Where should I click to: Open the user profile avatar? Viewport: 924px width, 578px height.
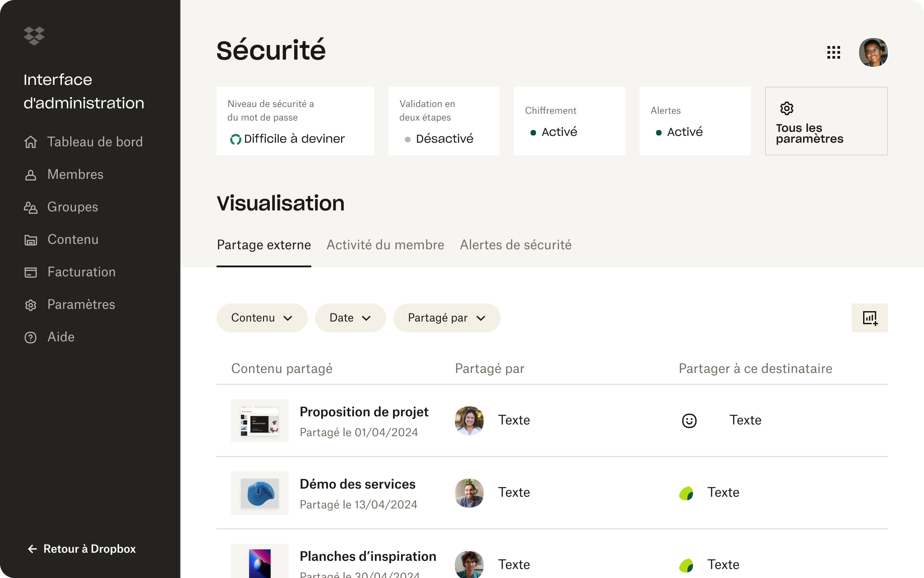pyautogui.click(x=873, y=52)
